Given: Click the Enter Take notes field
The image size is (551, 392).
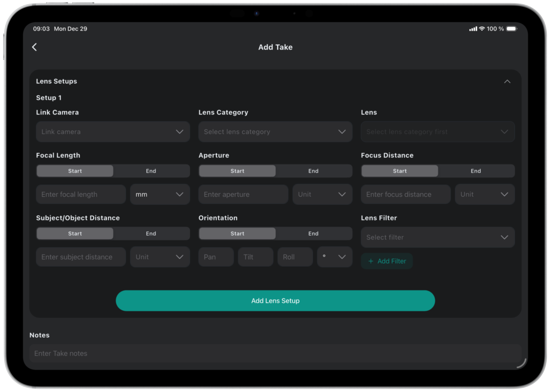Looking at the screenshot, I should pos(274,353).
